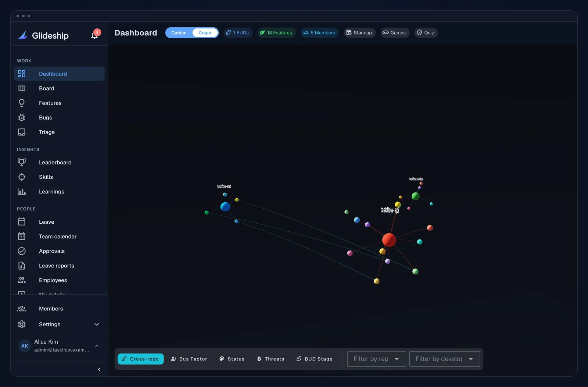Click the Settings gear icon
The width and height of the screenshot is (588, 387).
tap(22, 324)
